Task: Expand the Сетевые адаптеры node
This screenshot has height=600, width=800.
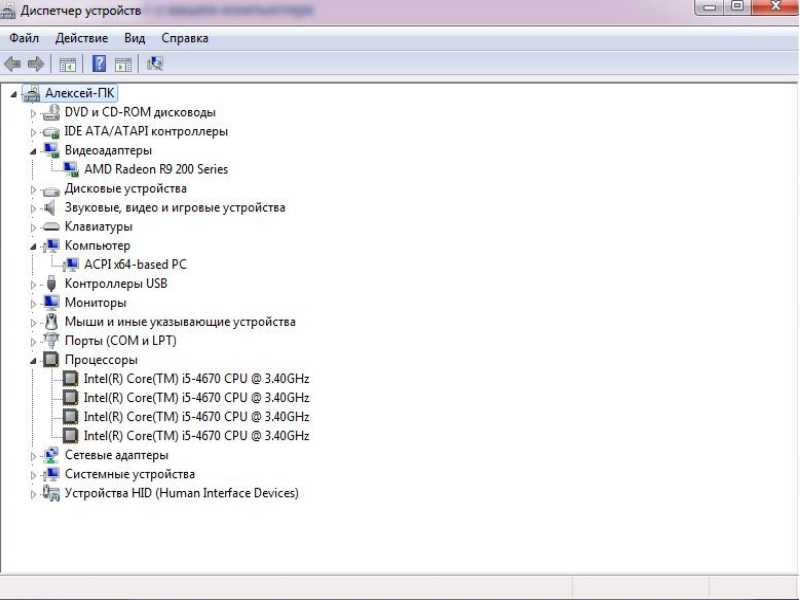Action: pos(33,456)
